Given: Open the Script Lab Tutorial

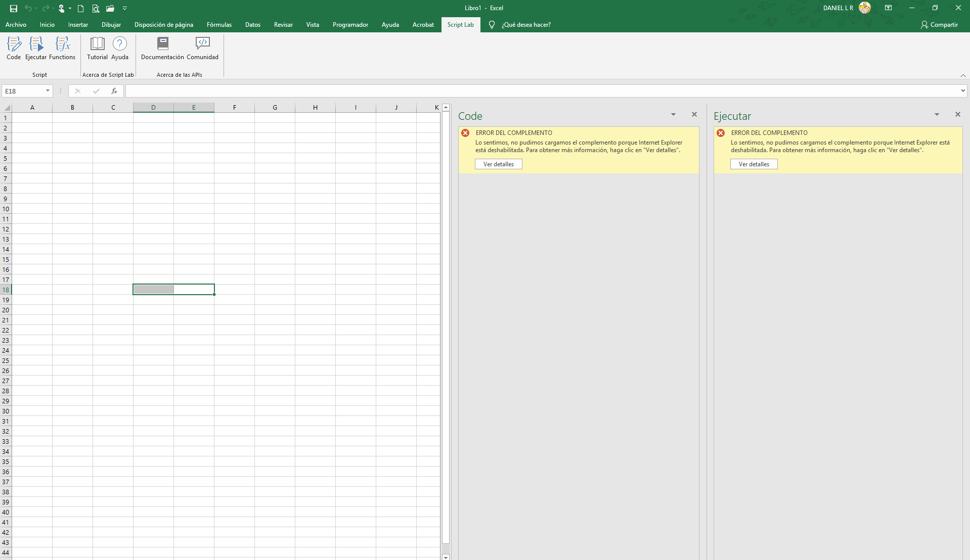Looking at the screenshot, I should pyautogui.click(x=97, y=49).
